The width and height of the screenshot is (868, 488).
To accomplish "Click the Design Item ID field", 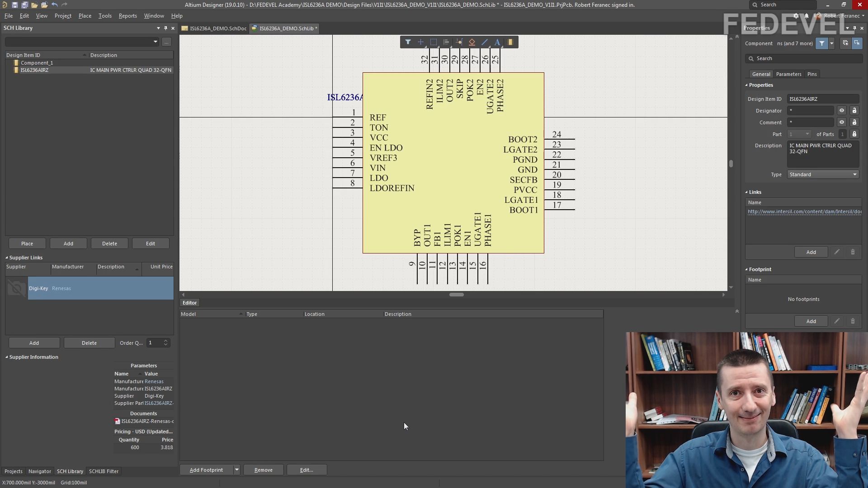I will (x=822, y=99).
